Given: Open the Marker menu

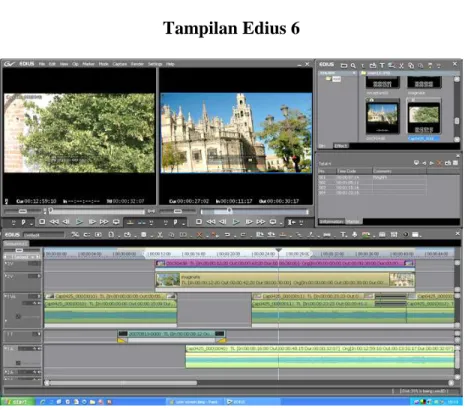Looking at the screenshot, I should tap(88, 64).
